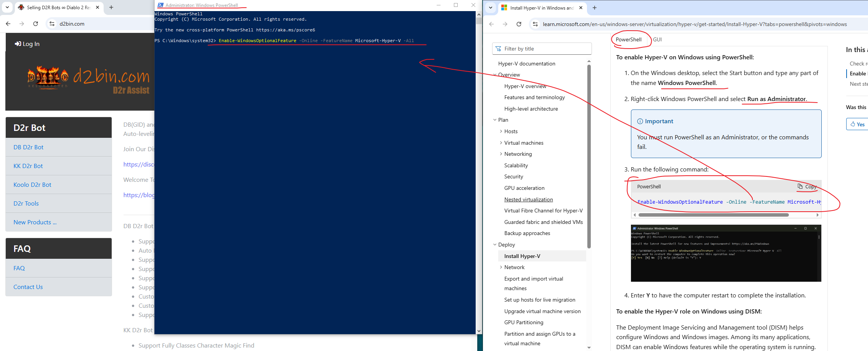The width and height of the screenshot is (868, 351).
Task: Select the GUI tab on docs page
Action: coord(657,39)
